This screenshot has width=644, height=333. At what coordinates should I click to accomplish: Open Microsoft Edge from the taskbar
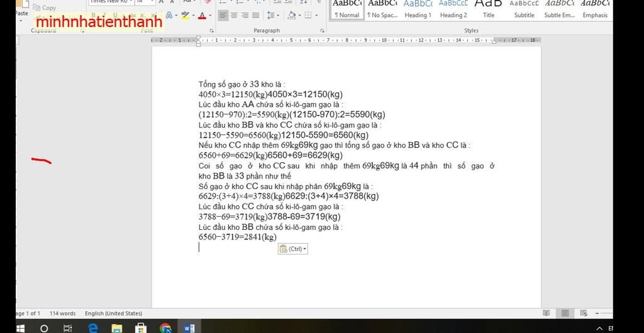click(x=93, y=328)
